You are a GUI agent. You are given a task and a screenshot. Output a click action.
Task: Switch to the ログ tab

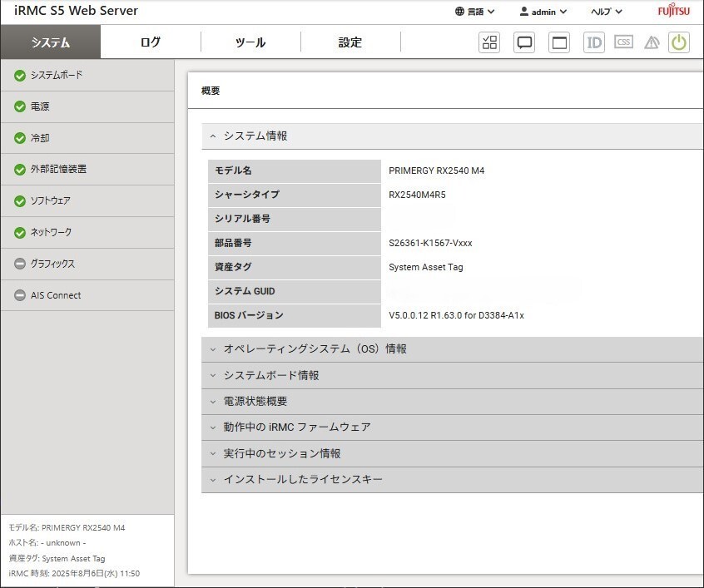151,42
